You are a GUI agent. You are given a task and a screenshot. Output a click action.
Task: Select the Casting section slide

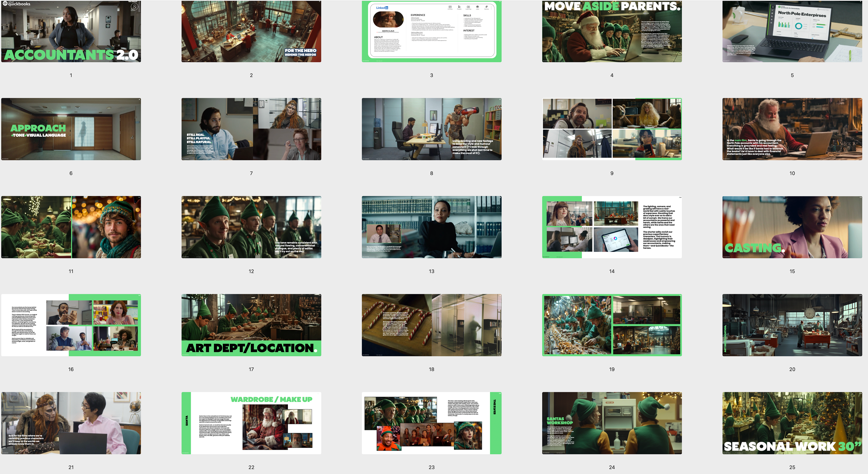tap(792, 227)
